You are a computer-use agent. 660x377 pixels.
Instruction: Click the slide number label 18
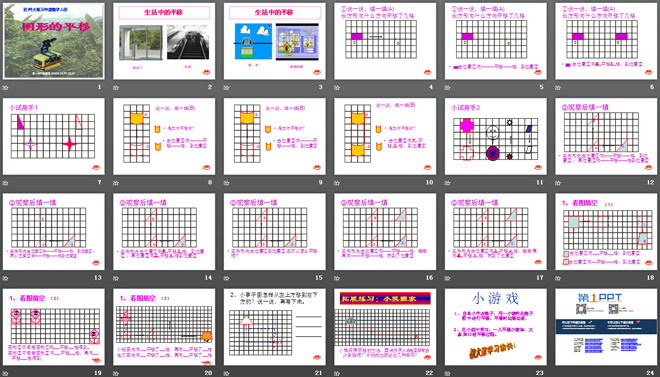(650, 277)
